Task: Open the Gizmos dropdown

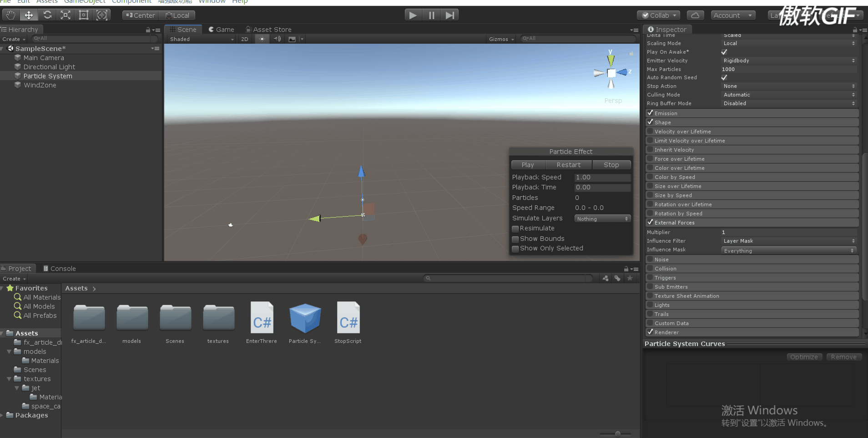Action: coord(501,39)
